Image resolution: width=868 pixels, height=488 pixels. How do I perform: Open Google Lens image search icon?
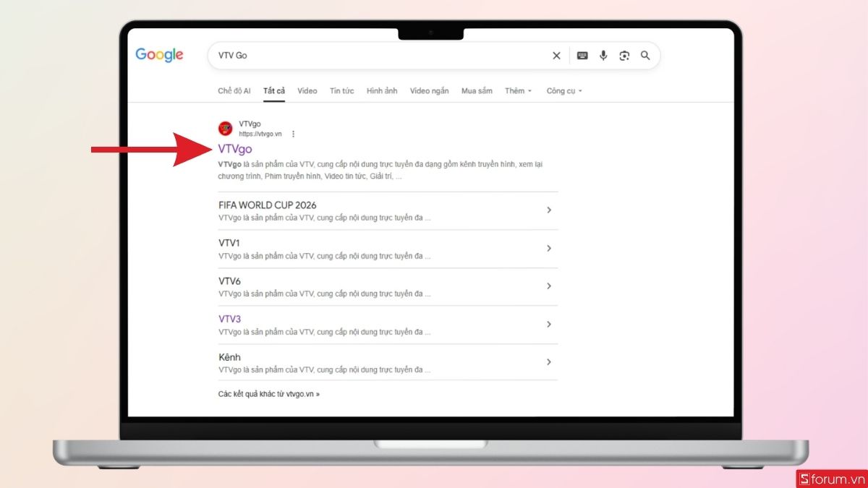click(624, 56)
